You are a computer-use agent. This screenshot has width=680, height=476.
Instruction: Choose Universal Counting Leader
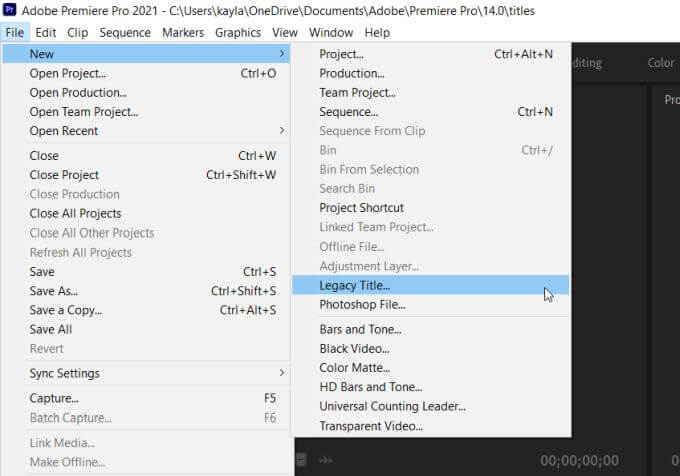(x=392, y=407)
